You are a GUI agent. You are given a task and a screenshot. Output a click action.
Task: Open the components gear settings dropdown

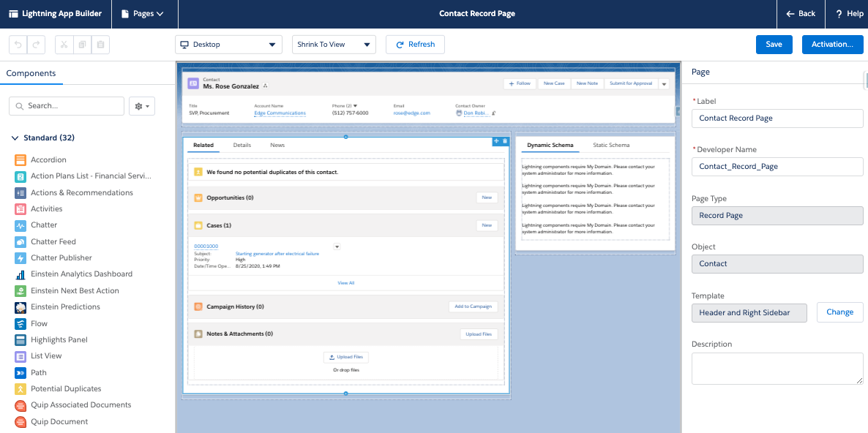tap(142, 106)
